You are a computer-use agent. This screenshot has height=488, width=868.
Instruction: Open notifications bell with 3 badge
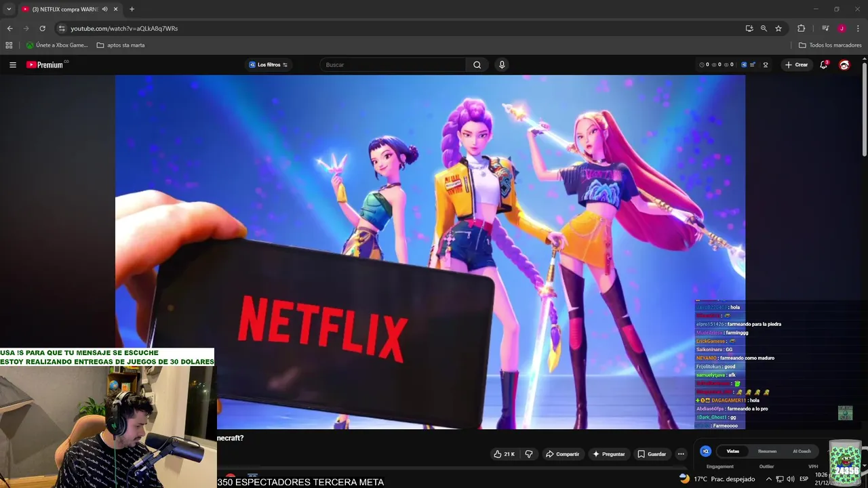(824, 65)
